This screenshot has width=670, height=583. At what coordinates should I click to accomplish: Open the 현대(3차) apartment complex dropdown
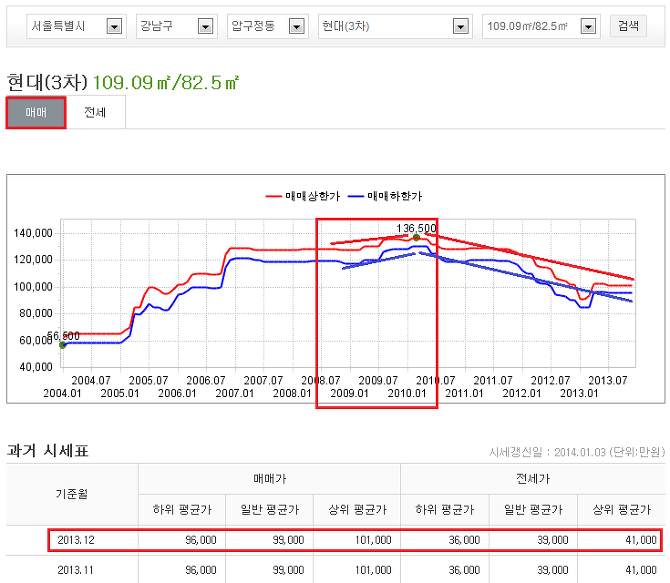click(395, 26)
